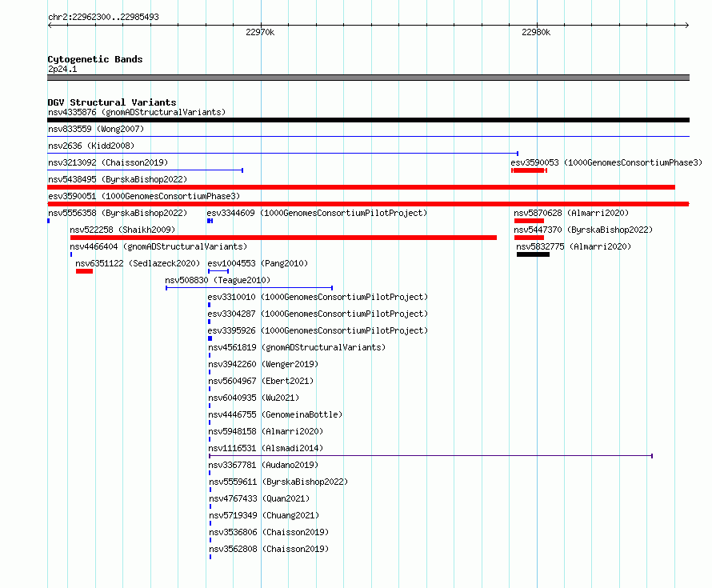Viewport: 712px width, 588px height.
Task: Select the nsv6351122 (Sedlazeck2020) label
Action: (x=138, y=263)
